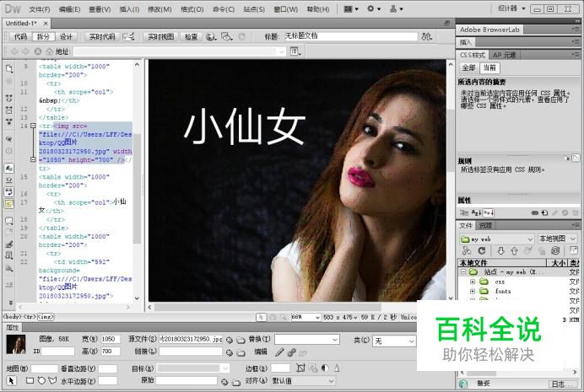584x392 pixels.
Task: Select the rectangle hotspot tool
Action: tap(30, 380)
